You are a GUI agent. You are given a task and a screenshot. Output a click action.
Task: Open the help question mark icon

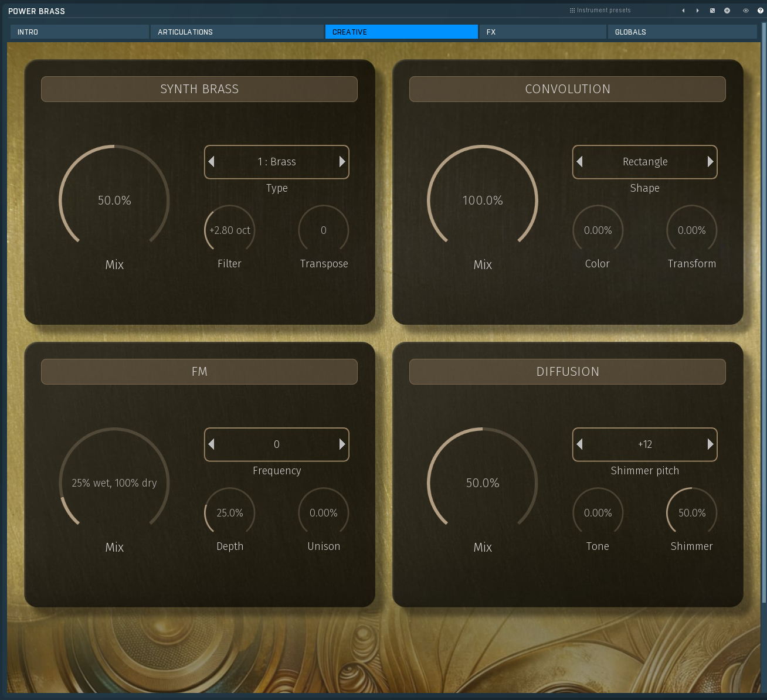pos(760,11)
